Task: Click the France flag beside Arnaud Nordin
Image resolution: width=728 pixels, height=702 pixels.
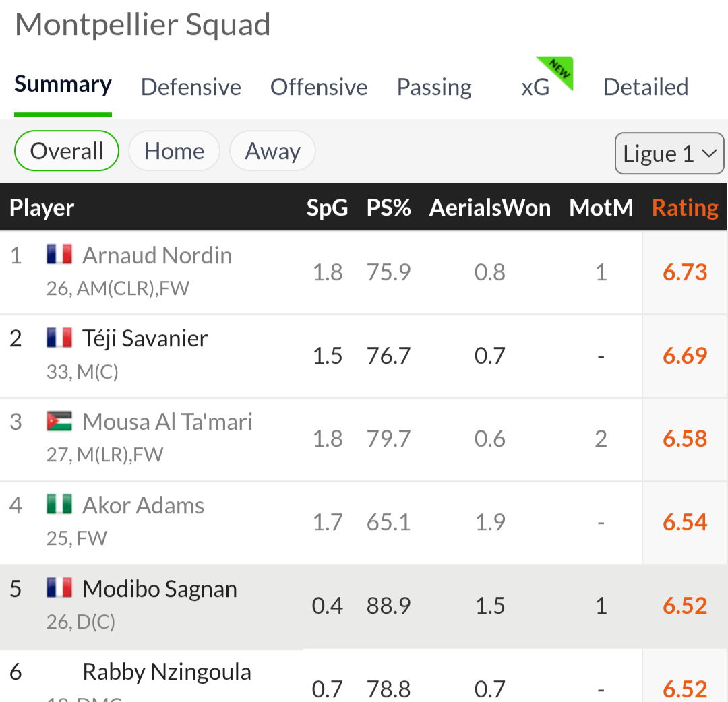Action: click(59, 255)
